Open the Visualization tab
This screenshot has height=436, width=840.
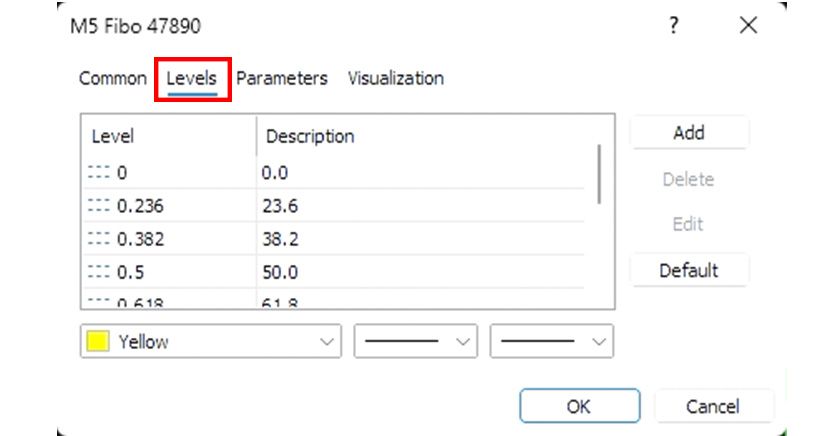pos(395,78)
